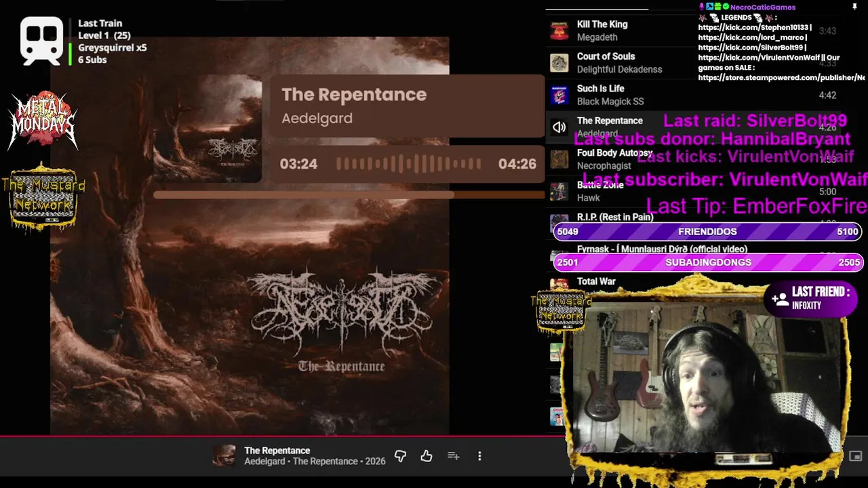Click the player bar album thumbnail
Viewport: 868px width, 488px height.
coord(224,456)
